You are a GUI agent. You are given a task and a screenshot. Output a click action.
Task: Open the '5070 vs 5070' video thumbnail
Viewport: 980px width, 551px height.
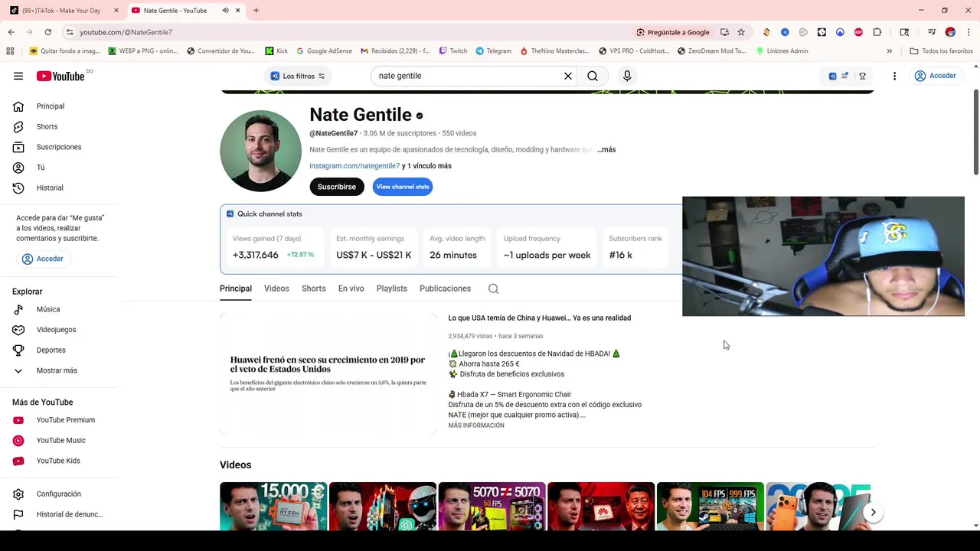click(492, 507)
